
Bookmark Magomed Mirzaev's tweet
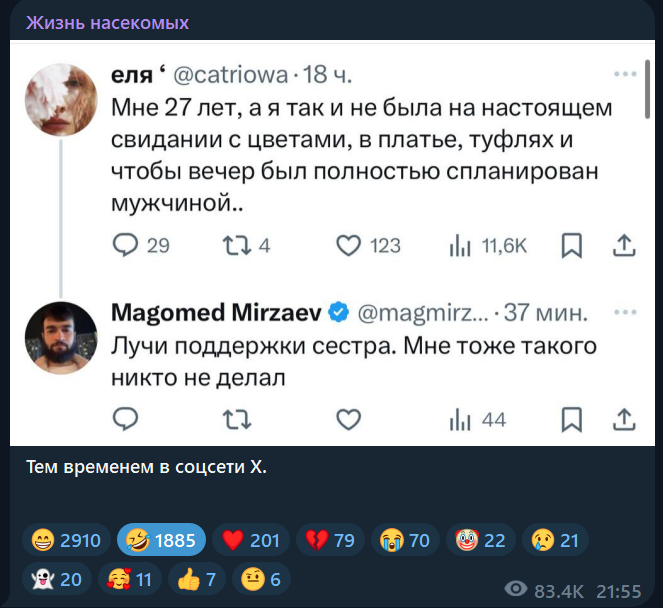[572, 419]
